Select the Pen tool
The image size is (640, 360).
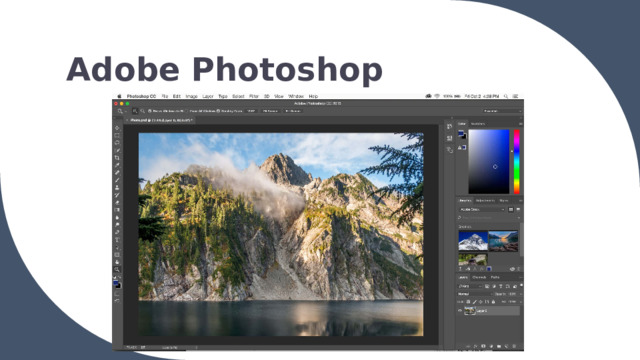click(x=117, y=232)
